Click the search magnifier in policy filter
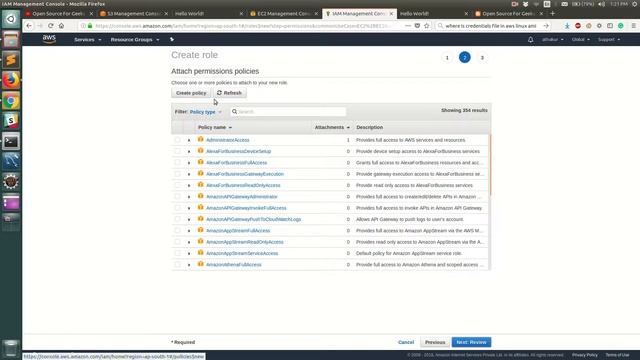 click(x=234, y=111)
